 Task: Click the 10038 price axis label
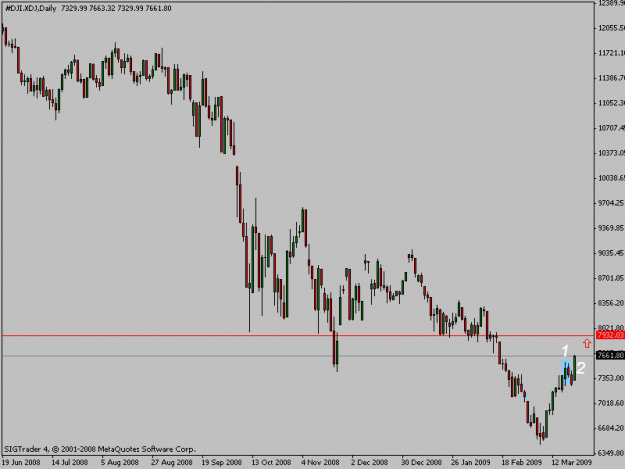coord(611,178)
